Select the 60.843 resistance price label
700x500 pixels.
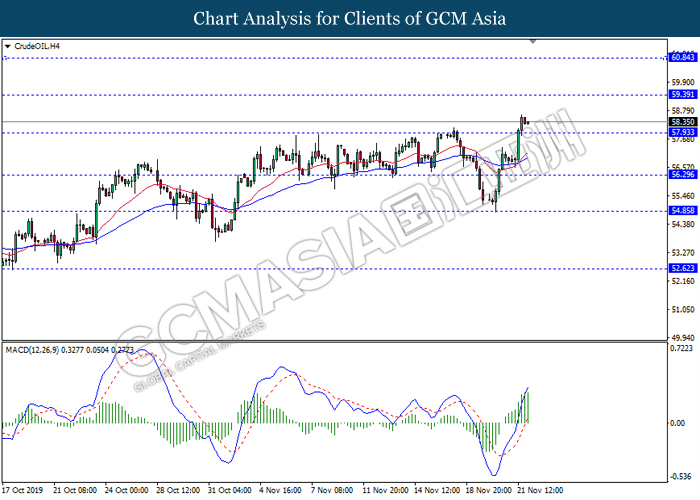[x=683, y=58]
